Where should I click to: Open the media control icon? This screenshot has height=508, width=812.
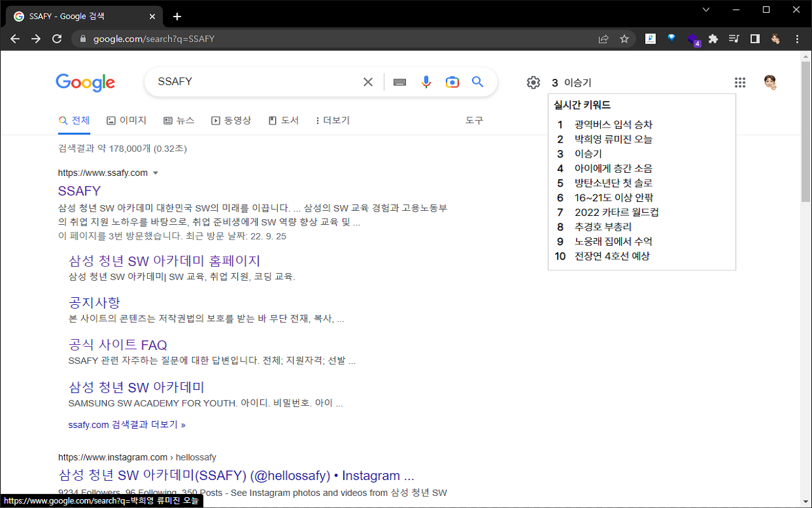734,39
